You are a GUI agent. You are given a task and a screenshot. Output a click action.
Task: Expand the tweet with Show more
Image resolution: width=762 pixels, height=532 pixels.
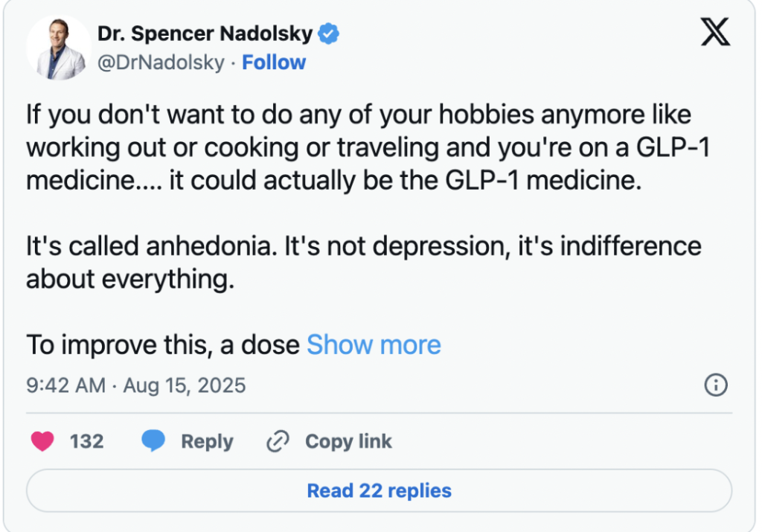[x=374, y=344]
